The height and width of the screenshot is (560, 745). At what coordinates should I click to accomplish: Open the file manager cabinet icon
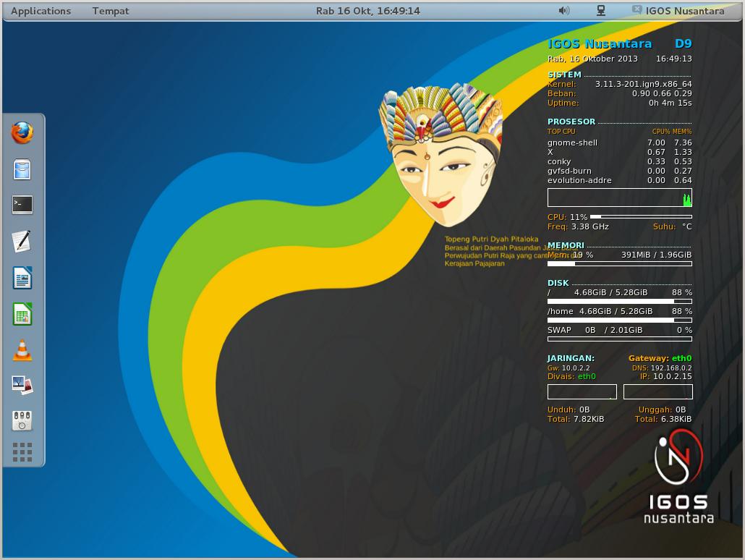pos(22,169)
